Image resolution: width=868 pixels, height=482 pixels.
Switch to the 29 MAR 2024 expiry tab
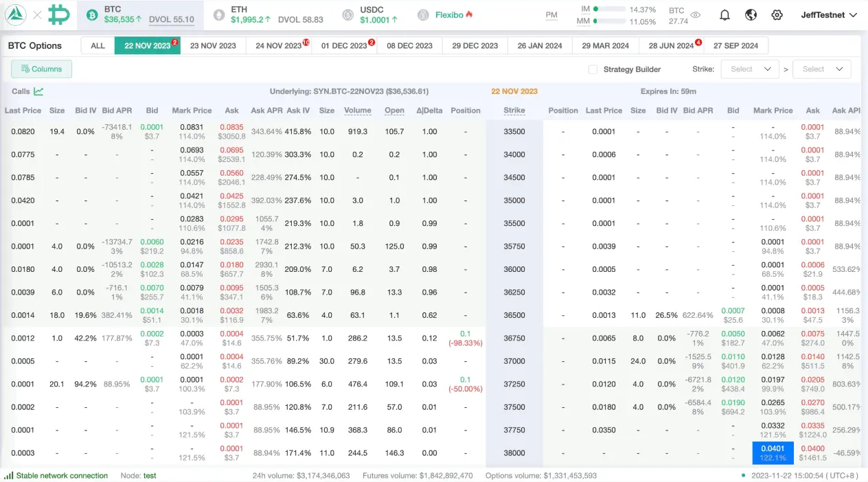[605, 45]
